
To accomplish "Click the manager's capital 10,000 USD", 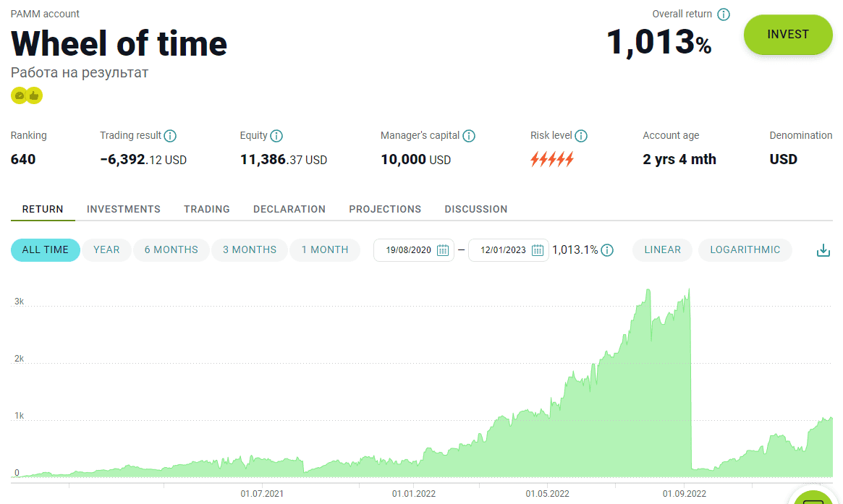I will [x=415, y=160].
